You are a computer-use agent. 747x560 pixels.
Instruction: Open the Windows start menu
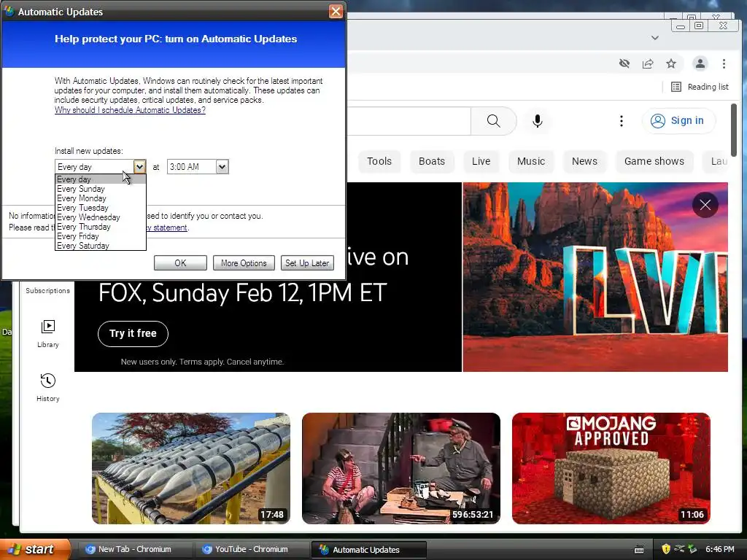coord(35,550)
